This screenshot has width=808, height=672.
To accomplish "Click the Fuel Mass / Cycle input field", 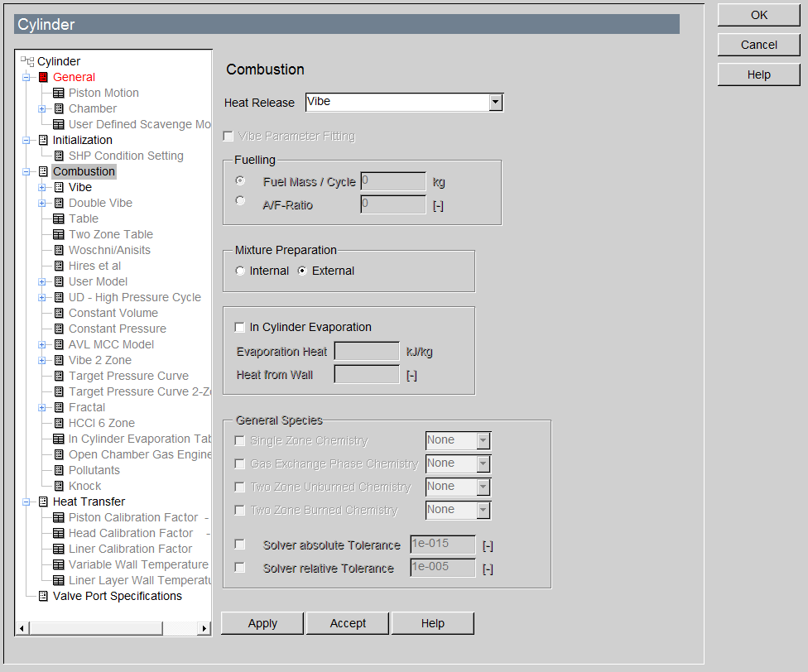I will [393, 181].
